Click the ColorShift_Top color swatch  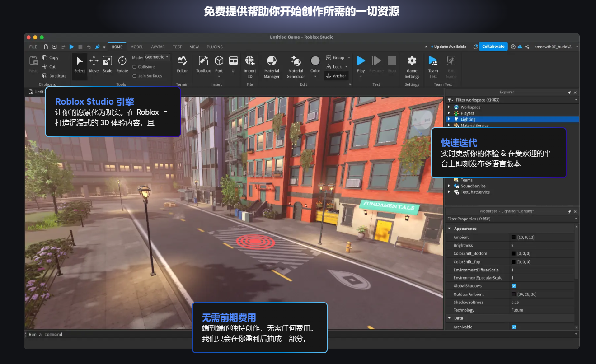click(514, 261)
